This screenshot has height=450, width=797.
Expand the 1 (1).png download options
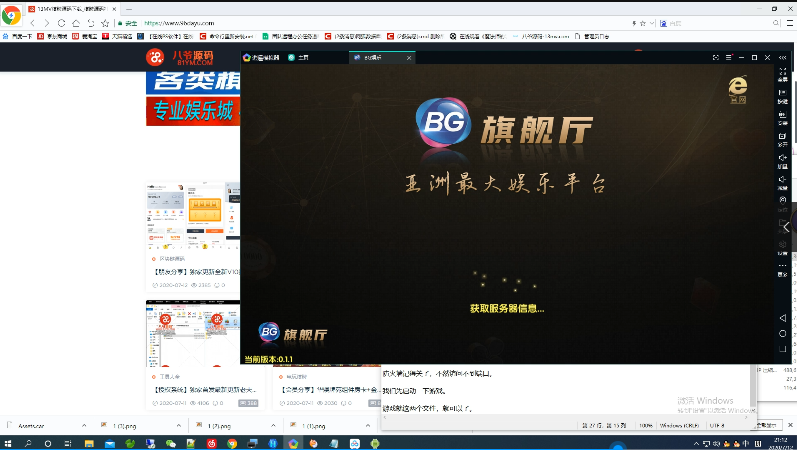click(x=367, y=425)
